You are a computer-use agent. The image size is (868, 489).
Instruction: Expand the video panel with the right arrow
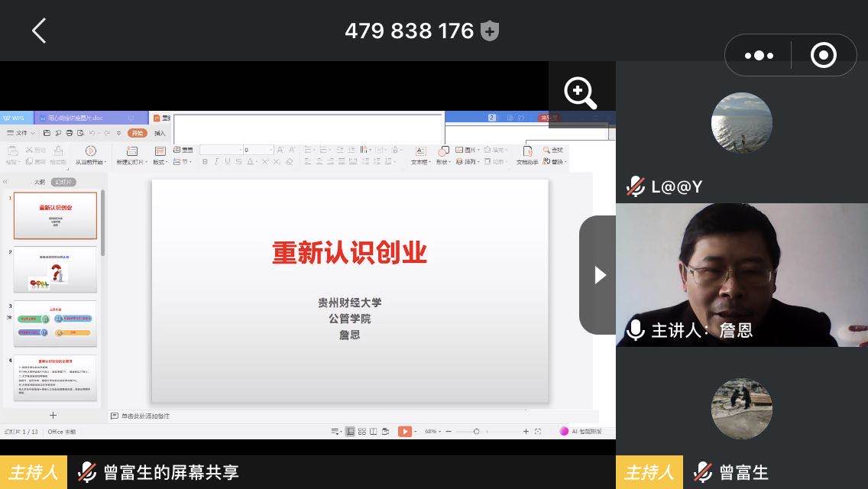[599, 275]
